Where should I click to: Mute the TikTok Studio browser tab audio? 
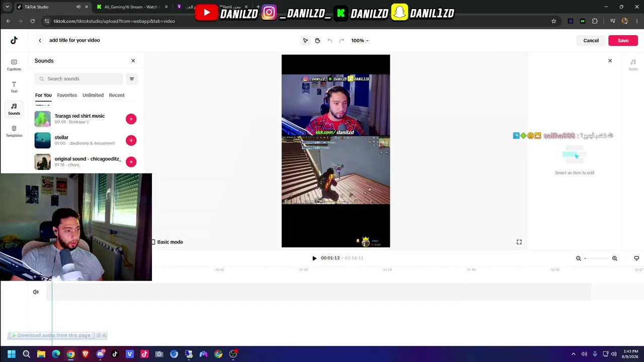tap(78, 7)
